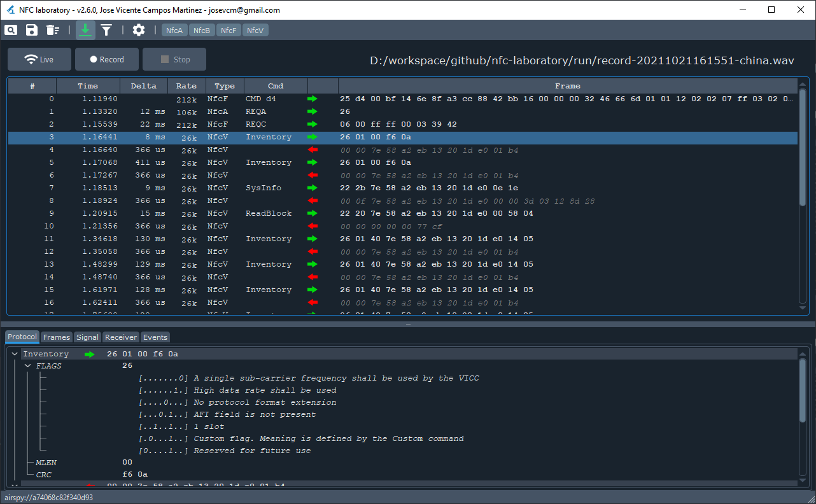
Task: Switch to the Events tab
Action: tap(155, 337)
